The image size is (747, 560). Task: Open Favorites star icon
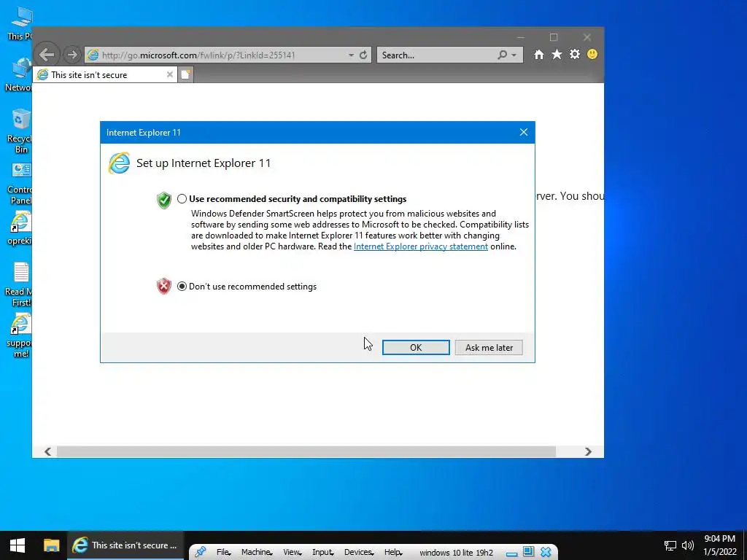click(557, 54)
